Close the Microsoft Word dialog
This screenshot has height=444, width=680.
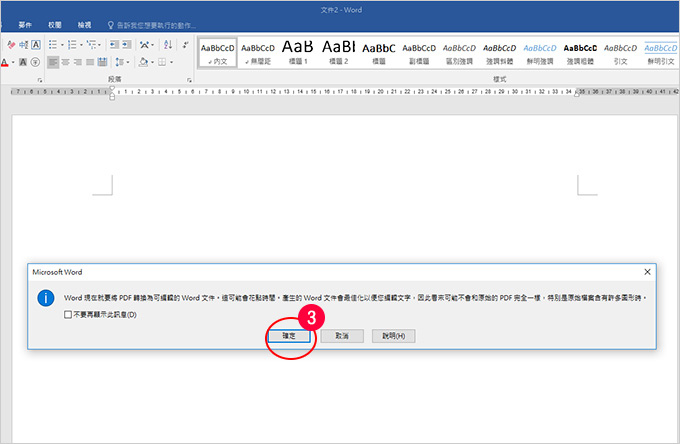click(647, 272)
